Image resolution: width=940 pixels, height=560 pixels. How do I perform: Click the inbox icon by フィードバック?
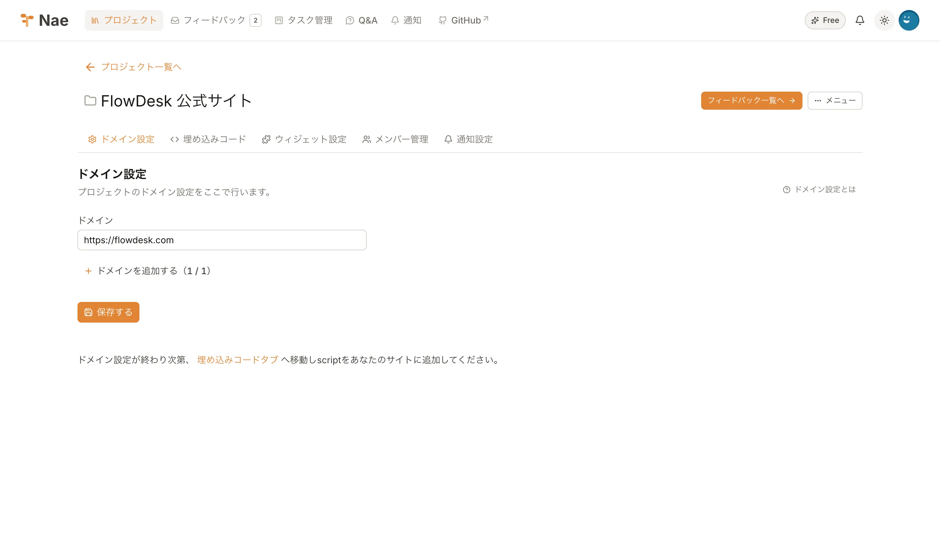coord(175,20)
